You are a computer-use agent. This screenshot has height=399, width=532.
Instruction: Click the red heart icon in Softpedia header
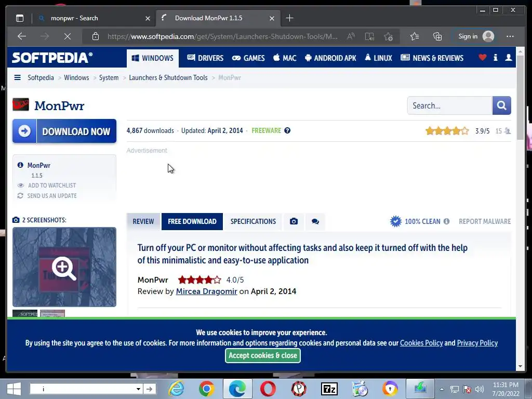tap(483, 57)
